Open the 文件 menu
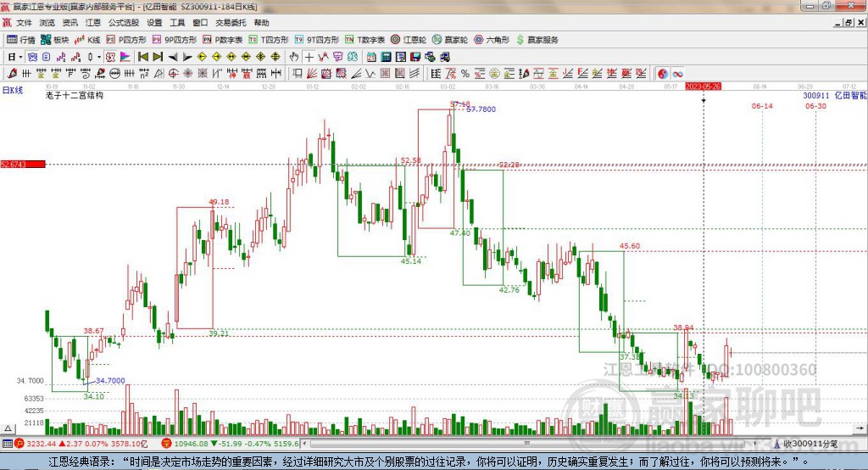This screenshot has width=868, height=470. (x=24, y=23)
